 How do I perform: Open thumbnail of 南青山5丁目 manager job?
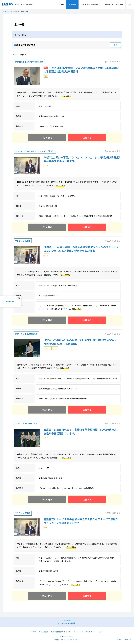pyautogui.click(x=27, y=528)
